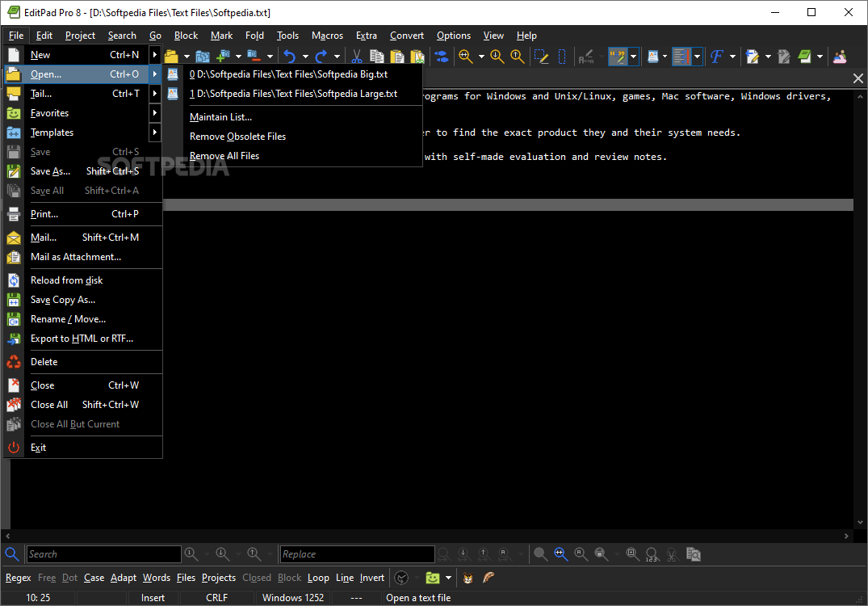Click the open folder icon in toolbar
Screen dimensions: 868x606
[171, 56]
